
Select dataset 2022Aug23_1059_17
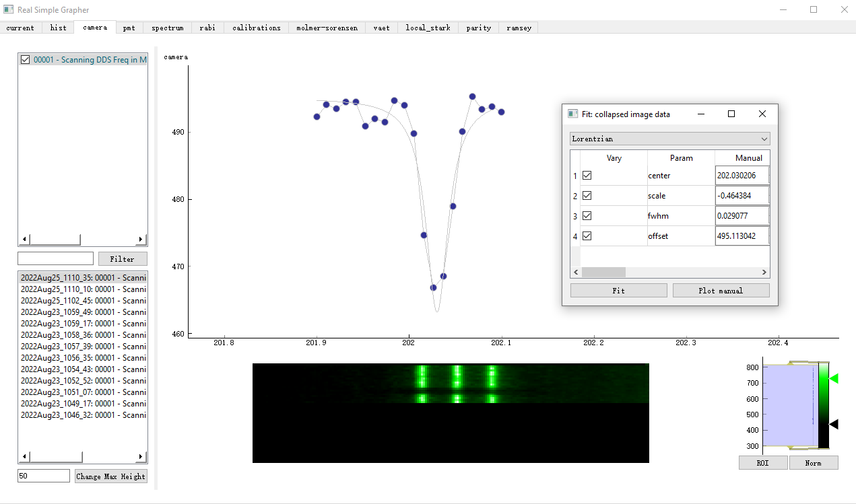(x=83, y=323)
